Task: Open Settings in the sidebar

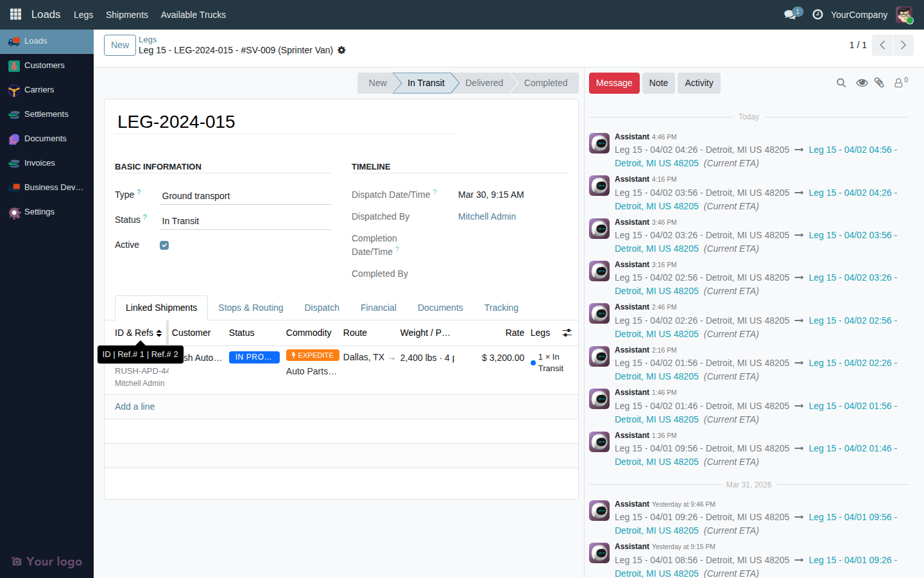Action: tap(47, 212)
